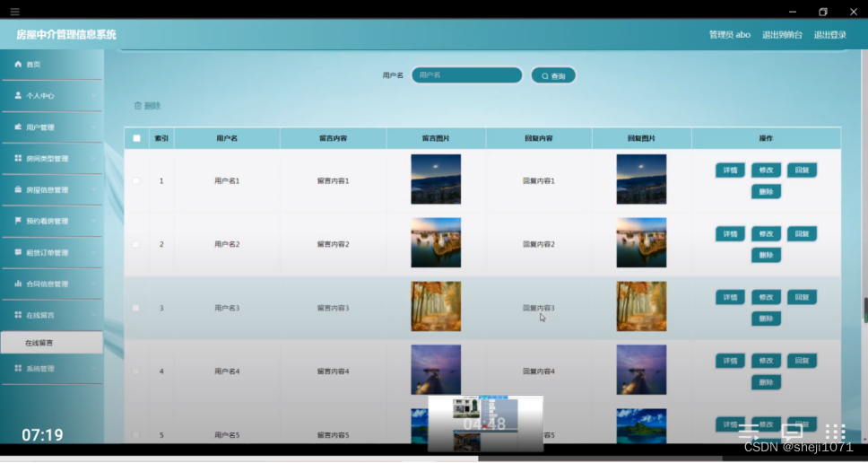The height and width of the screenshot is (463, 868).
Task: Open the comment bubble icon at bottom-right
Action: tap(792, 432)
